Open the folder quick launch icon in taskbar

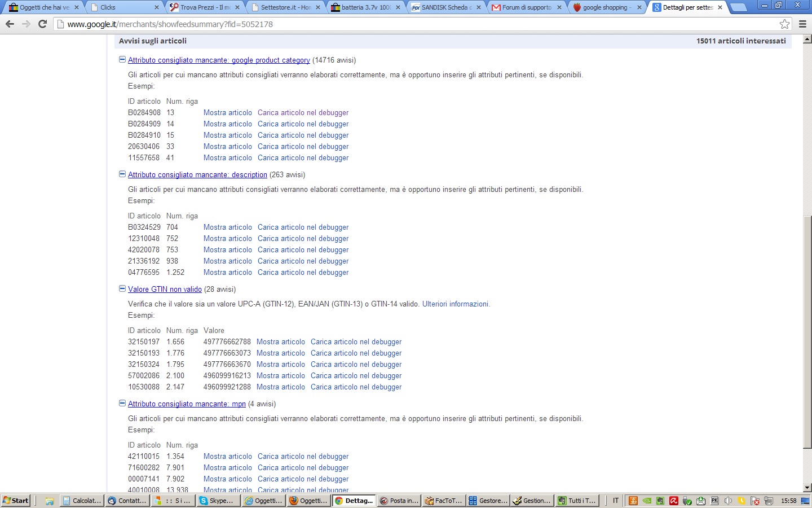(x=50, y=501)
